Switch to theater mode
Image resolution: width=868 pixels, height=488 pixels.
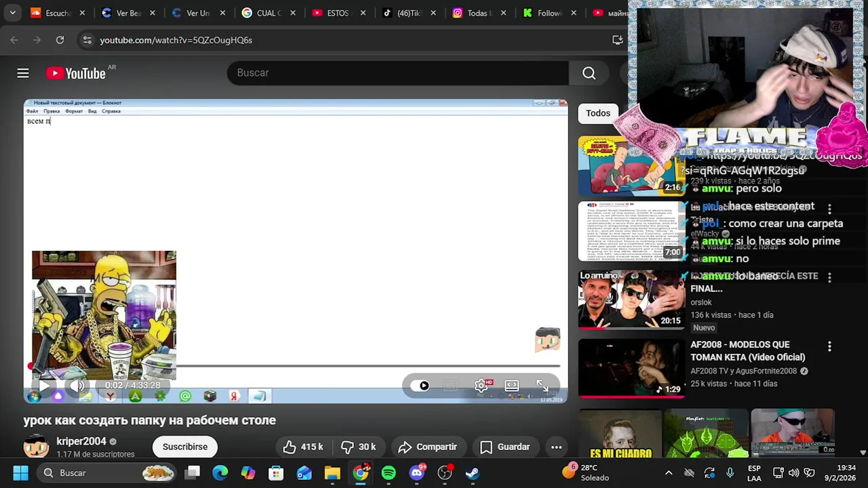click(512, 386)
